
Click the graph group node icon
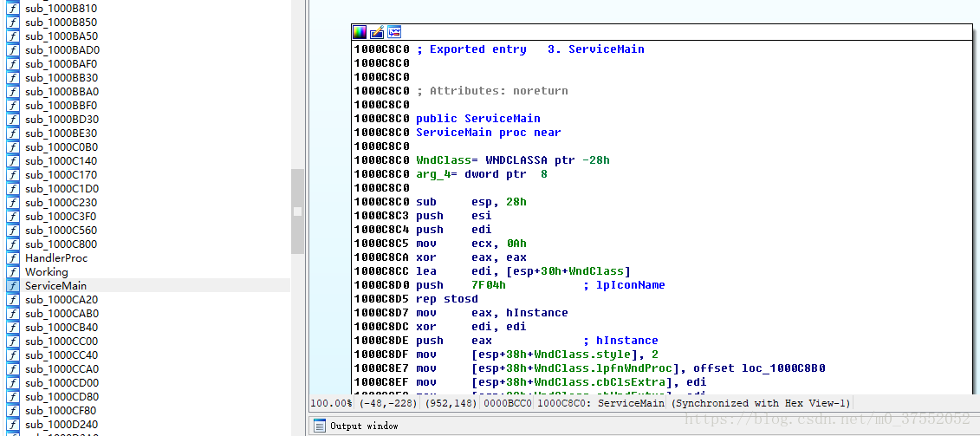[x=394, y=32]
